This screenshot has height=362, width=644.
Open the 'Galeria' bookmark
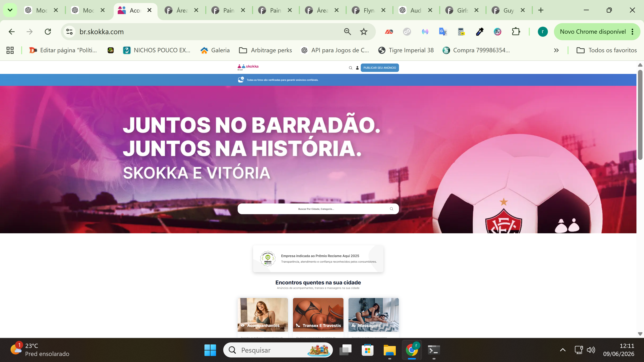[215, 50]
